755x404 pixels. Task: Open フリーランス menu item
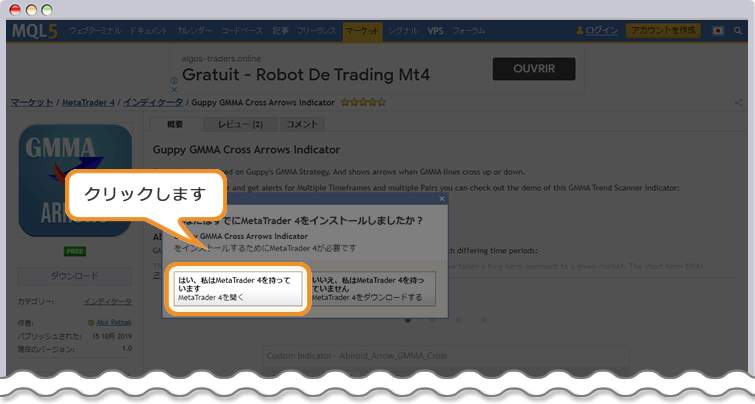pos(316,31)
